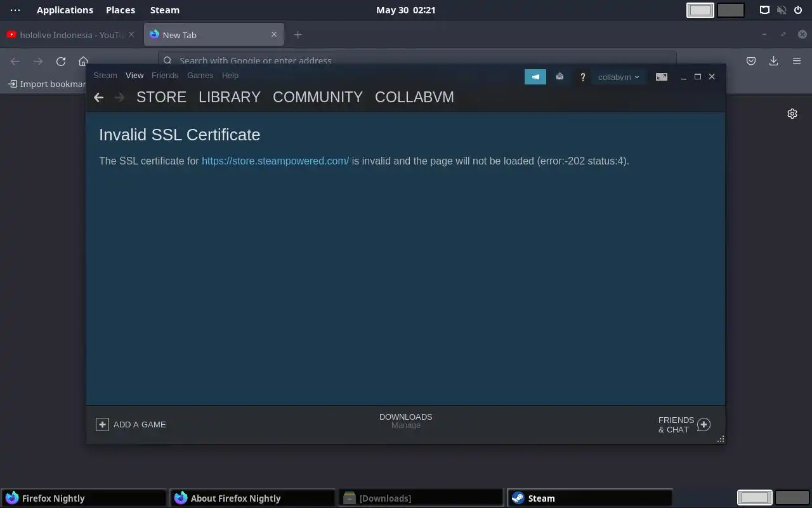This screenshot has width=812, height=508.
Task: Switch to Firefox Nightly taskbar window
Action: [84, 498]
